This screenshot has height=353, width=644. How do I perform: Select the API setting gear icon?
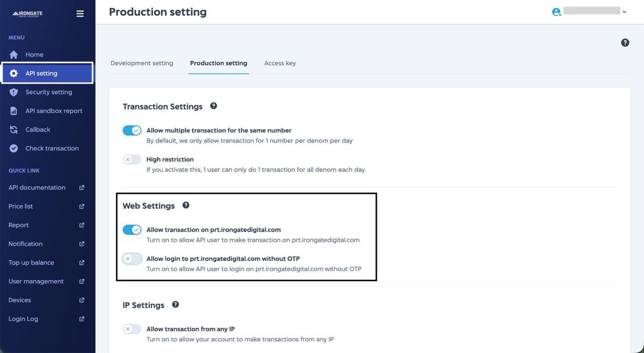pyautogui.click(x=14, y=73)
